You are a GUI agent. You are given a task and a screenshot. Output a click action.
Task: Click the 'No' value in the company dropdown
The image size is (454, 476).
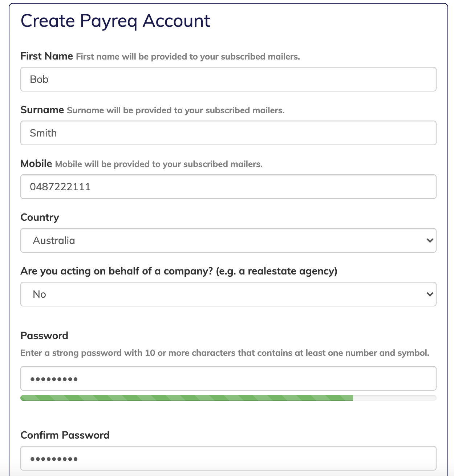39,294
